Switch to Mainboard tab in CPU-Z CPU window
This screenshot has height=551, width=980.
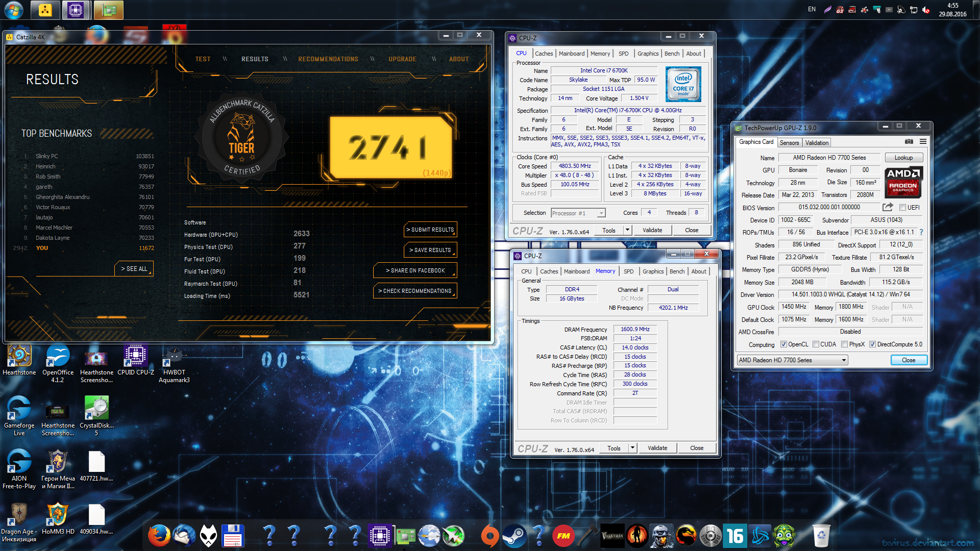pyautogui.click(x=572, y=54)
